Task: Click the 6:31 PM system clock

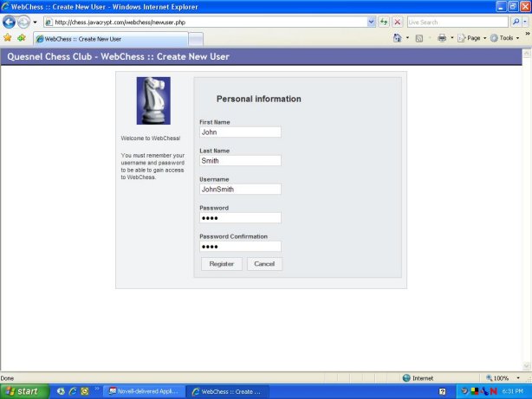Action: click(513, 391)
